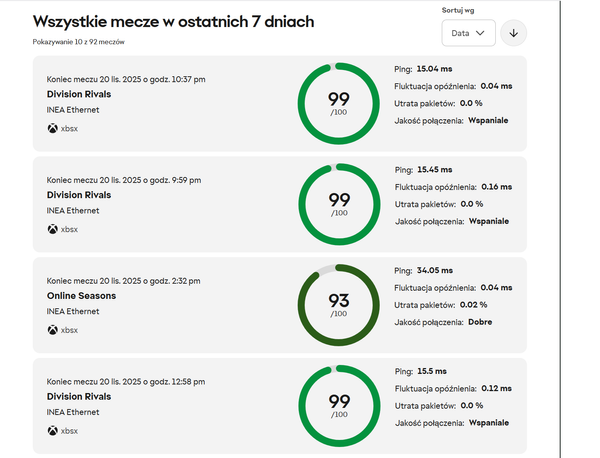Click the 99 score ring for 12:58 pm match
This screenshot has height=458, width=600.
click(339, 405)
